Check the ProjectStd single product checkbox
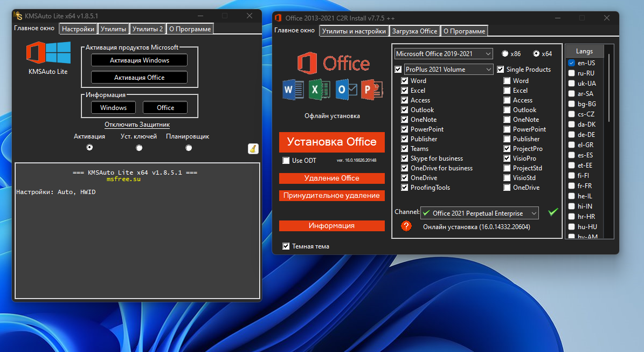644x352 pixels. point(507,168)
